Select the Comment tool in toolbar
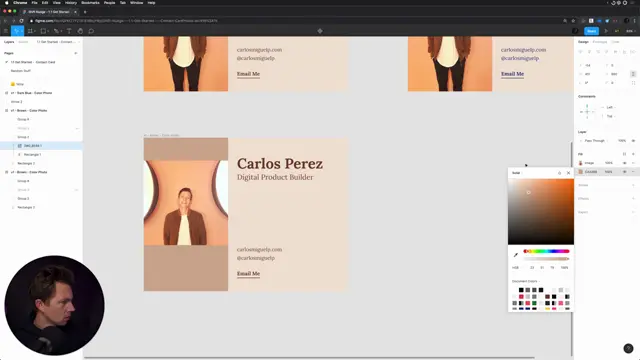640x360 pixels. pyautogui.click(x=91, y=31)
